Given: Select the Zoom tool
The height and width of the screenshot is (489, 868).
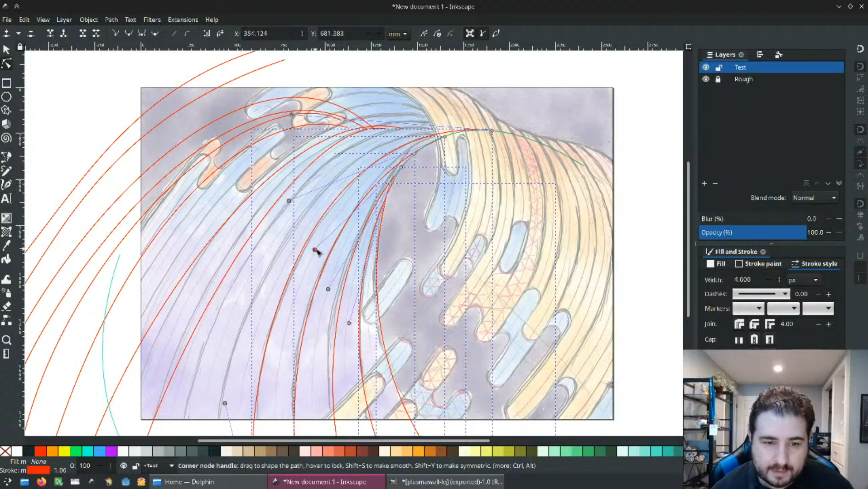Looking at the screenshot, I should [6, 340].
